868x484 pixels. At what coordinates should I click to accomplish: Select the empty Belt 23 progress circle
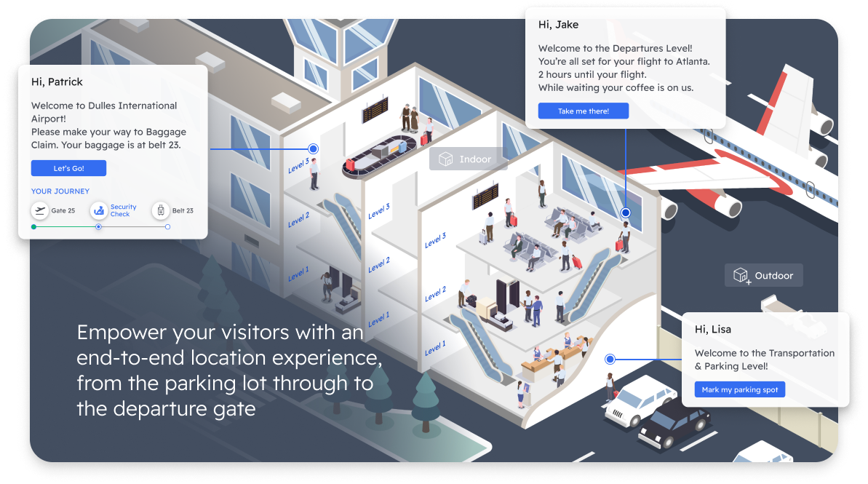(167, 227)
